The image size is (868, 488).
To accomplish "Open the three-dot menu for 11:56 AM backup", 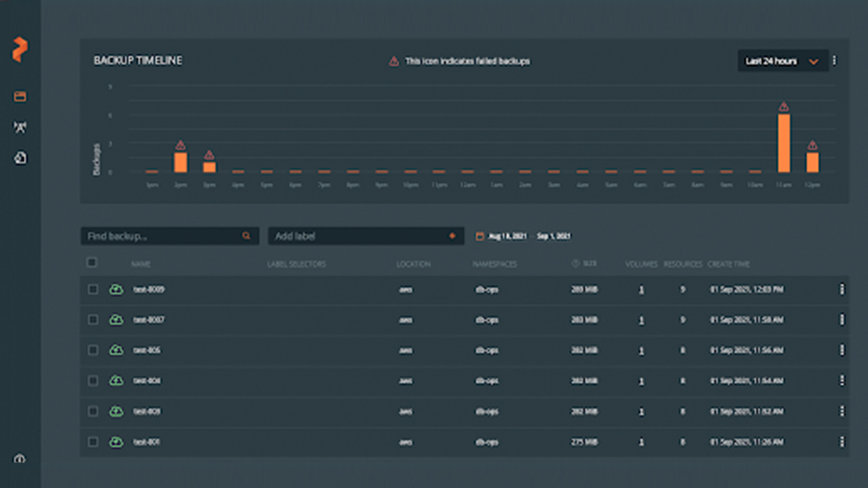I will pyautogui.click(x=841, y=350).
